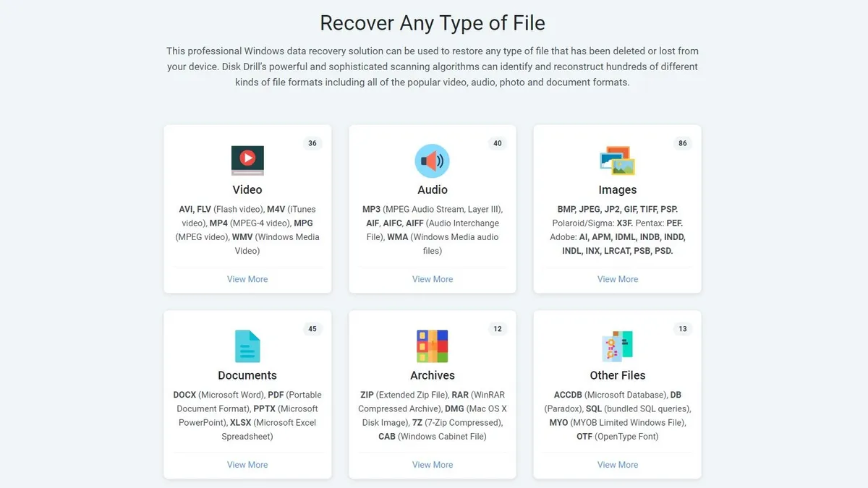Screen dimensions: 868x488
Task: Click the Documents file icon
Action: (247, 346)
